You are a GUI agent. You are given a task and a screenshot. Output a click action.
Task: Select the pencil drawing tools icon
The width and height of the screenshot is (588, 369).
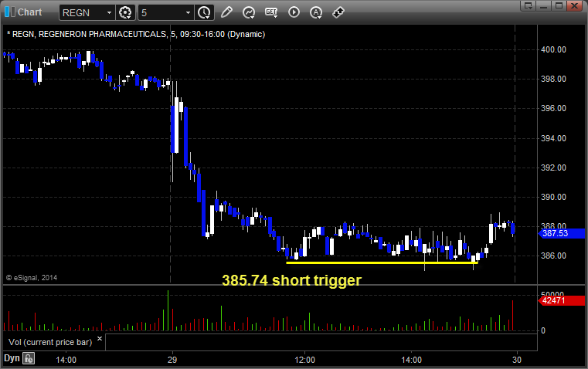pyautogui.click(x=226, y=12)
